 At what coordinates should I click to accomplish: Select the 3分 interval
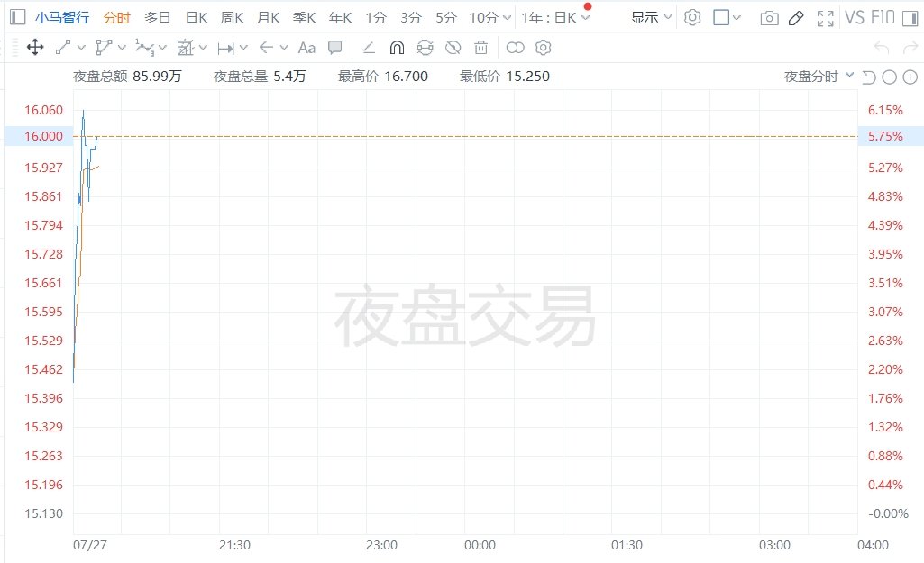pos(411,18)
